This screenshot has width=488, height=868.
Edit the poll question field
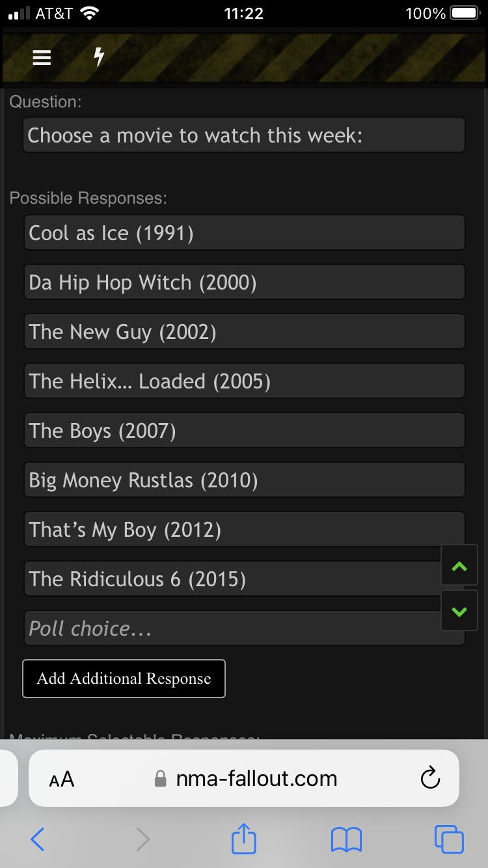(244, 135)
